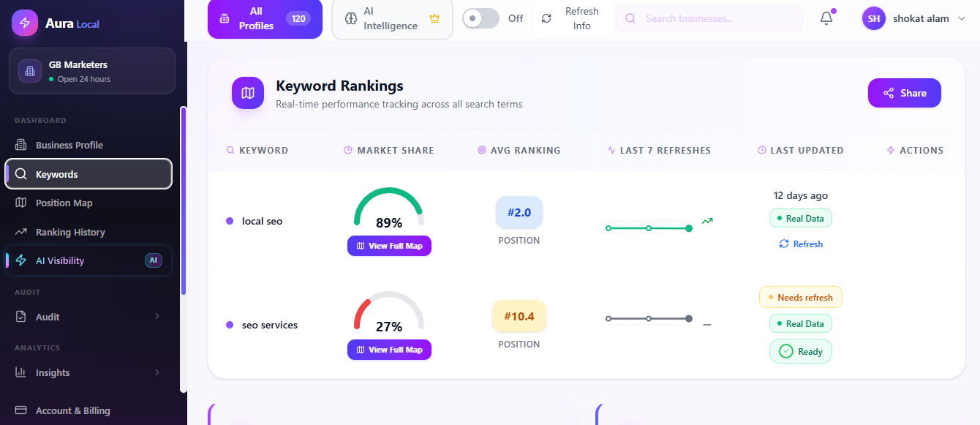Click the 120 profiles count badge
The height and width of the screenshot is (425, 980).
[298, 18]
